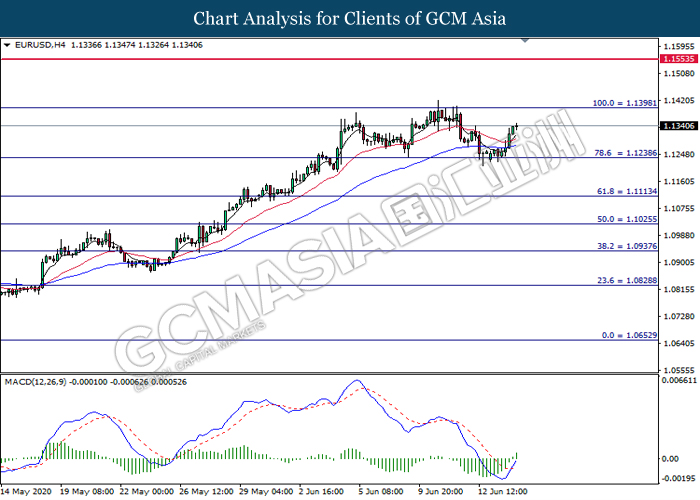The width and height of the screenshot is (700, 500).
Task: Click the 1.11605 price scale value
Action: pyautogui.click(x=679, y=182)
